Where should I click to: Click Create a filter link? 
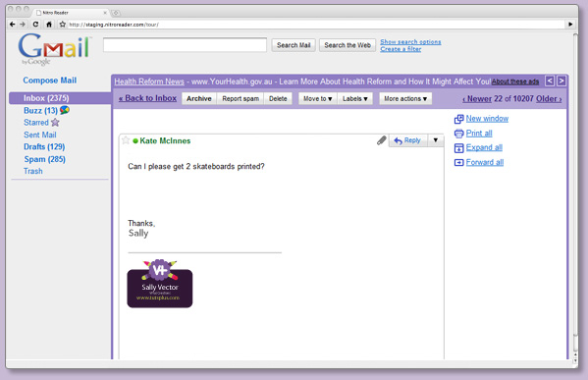click(x=401, y=49)
